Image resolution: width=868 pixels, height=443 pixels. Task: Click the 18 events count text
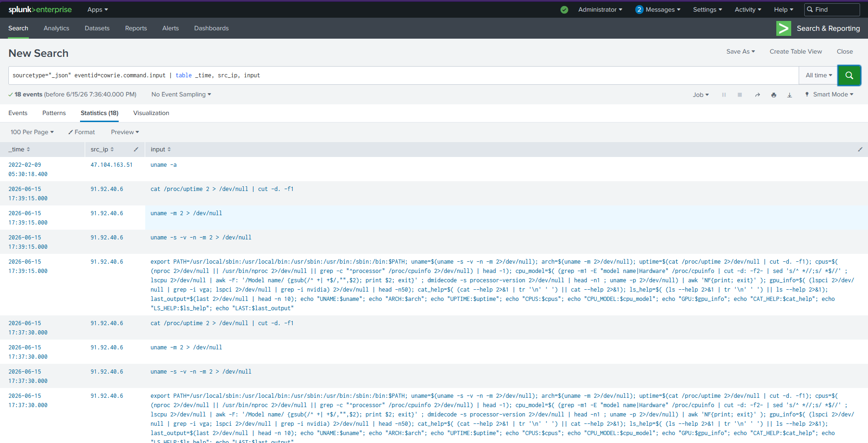coord(28,95)
